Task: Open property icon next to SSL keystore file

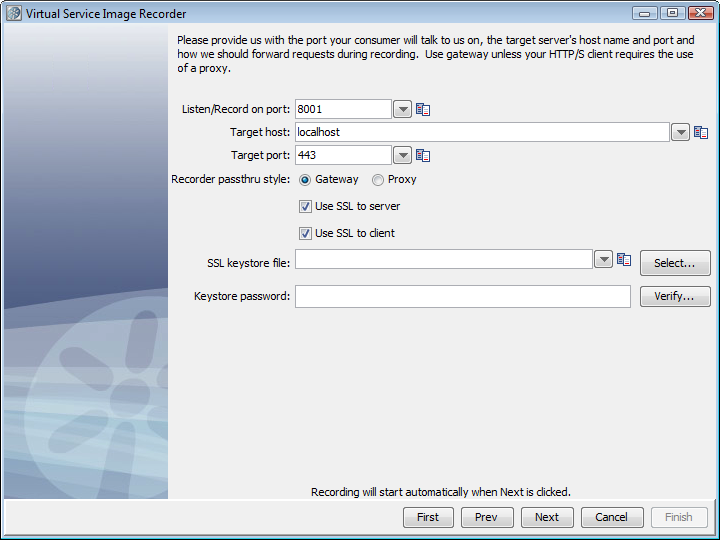Action: [624, 259]
